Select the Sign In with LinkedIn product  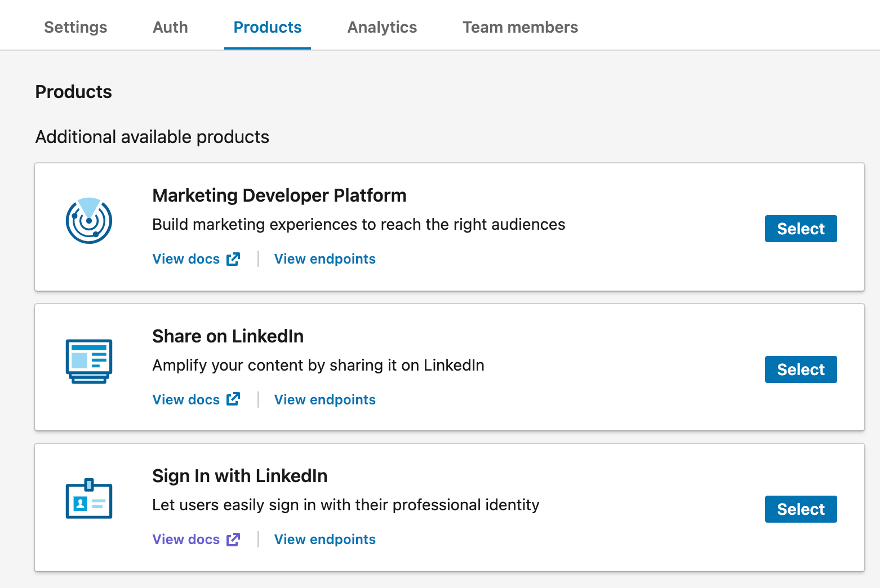[x=801, y=509]
